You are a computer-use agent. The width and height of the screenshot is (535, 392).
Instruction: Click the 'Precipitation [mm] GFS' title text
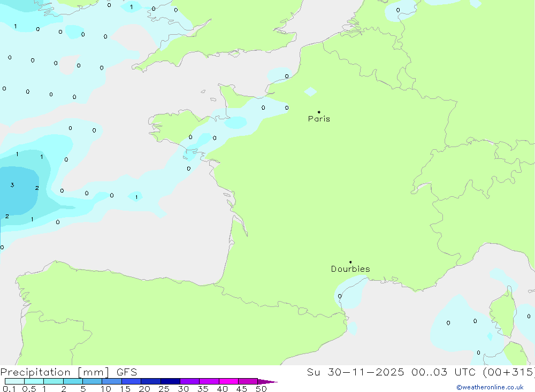tap(68, 372)
